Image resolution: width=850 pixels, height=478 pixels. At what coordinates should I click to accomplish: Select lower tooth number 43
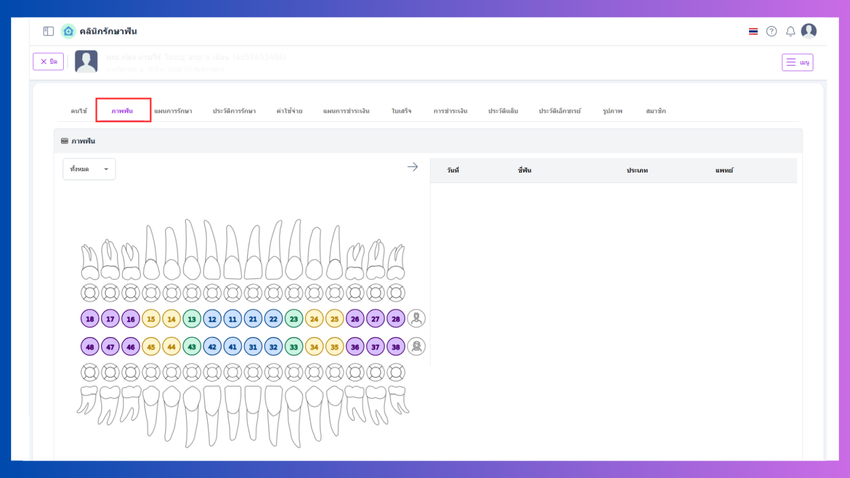pos(192,346)
